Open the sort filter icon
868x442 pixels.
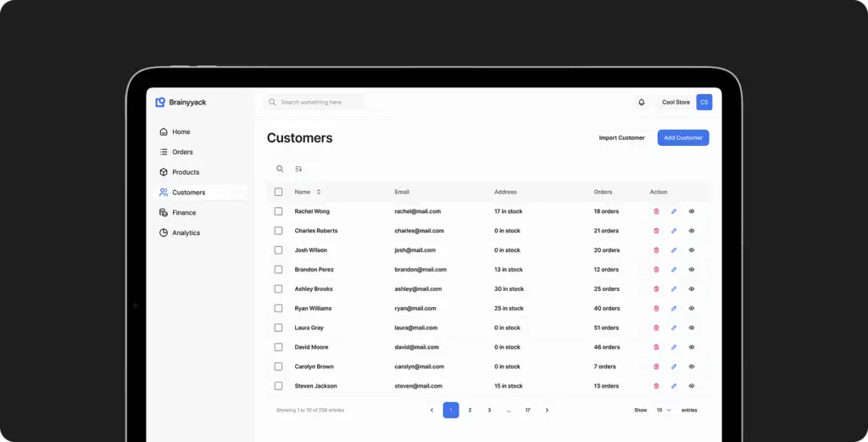298,169
